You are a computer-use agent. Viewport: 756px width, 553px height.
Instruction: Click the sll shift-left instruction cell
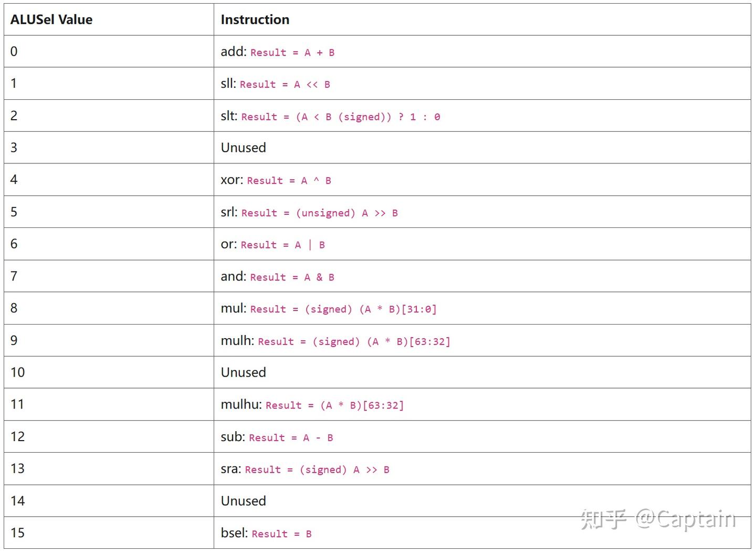(276, 84)
